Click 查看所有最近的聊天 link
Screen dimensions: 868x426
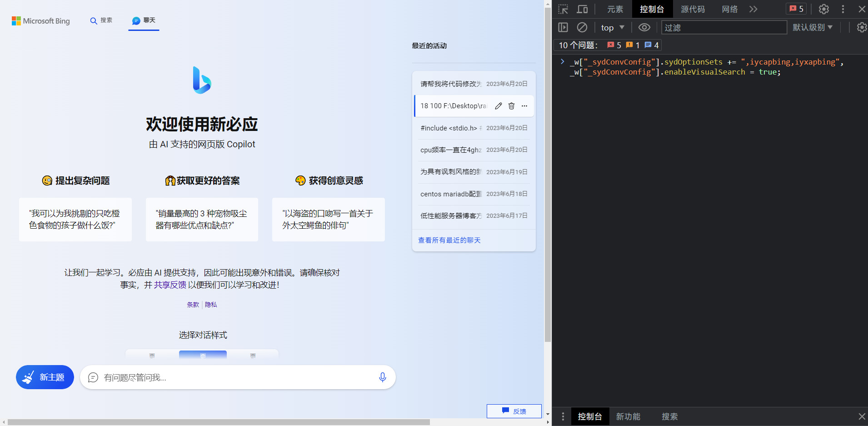pos(449,240)
